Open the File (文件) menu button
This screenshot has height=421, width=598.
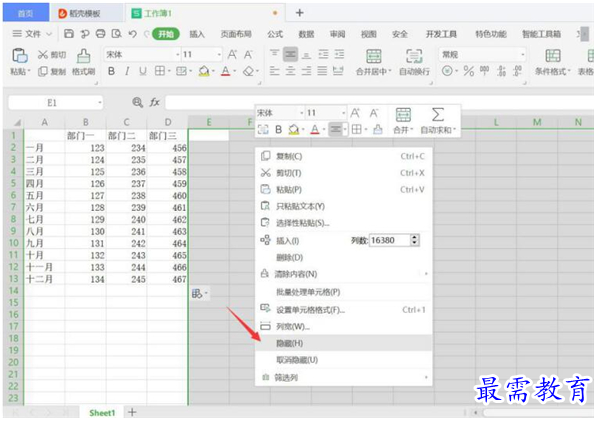coord(32,34)
